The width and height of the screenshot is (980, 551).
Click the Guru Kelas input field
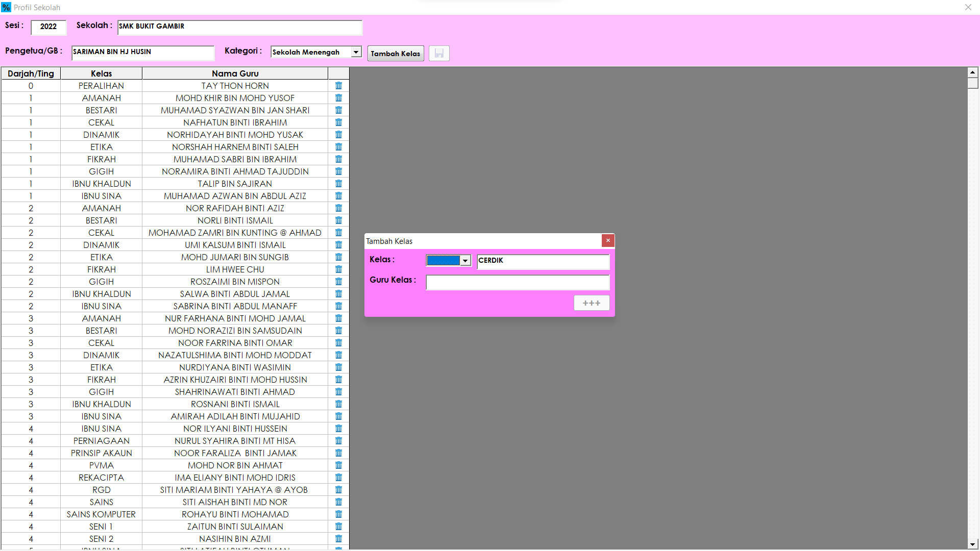tap(518, 282)
